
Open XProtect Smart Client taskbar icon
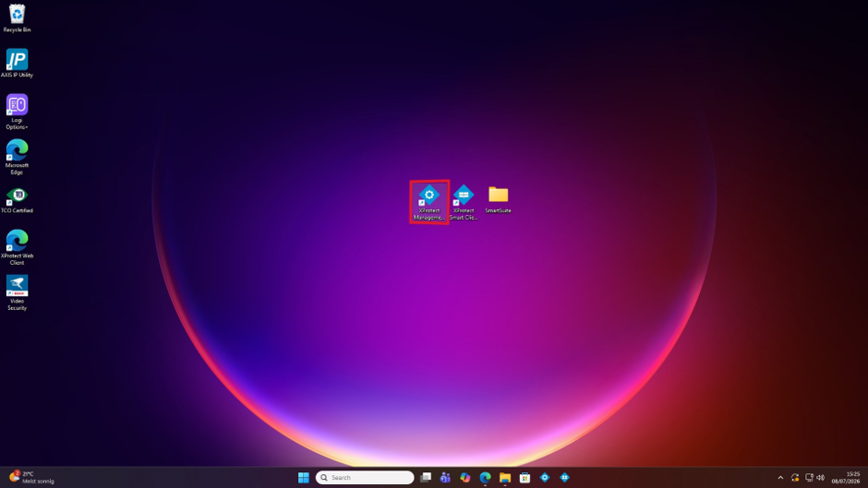pyautogui.click(x=564, y=478)
